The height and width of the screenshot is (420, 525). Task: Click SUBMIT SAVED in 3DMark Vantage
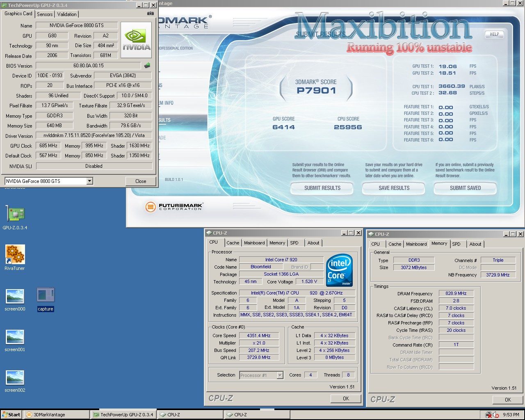tap(466, 188)
